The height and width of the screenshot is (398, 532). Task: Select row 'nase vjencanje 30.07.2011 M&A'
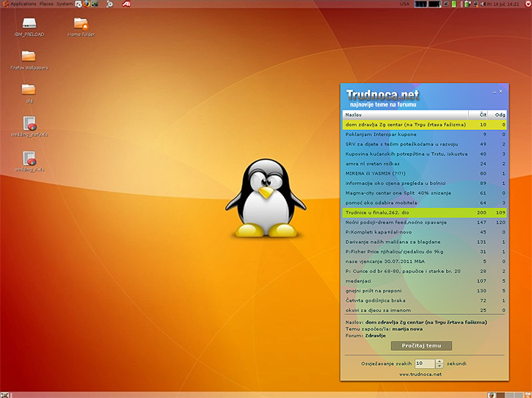tap(424, 261)
